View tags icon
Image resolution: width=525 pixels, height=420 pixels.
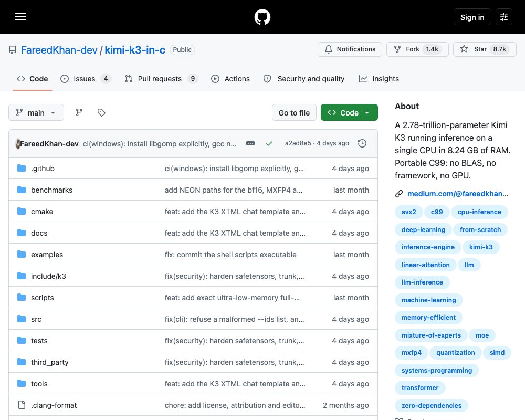(101, 112)
